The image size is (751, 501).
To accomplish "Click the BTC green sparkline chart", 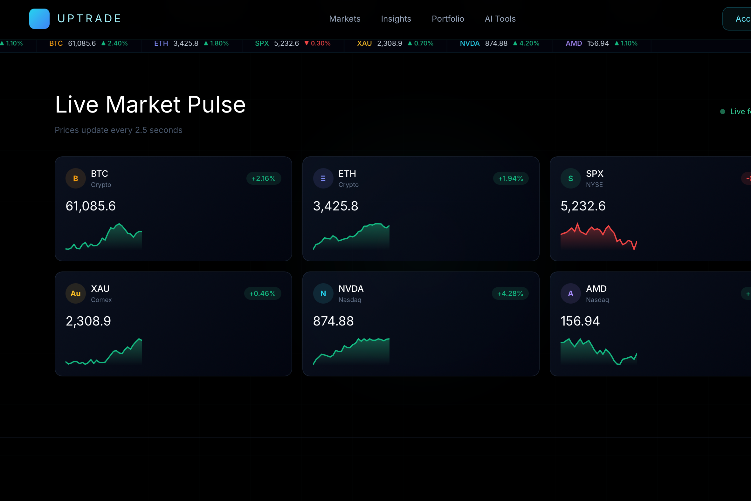I will [x=103, y=237].
